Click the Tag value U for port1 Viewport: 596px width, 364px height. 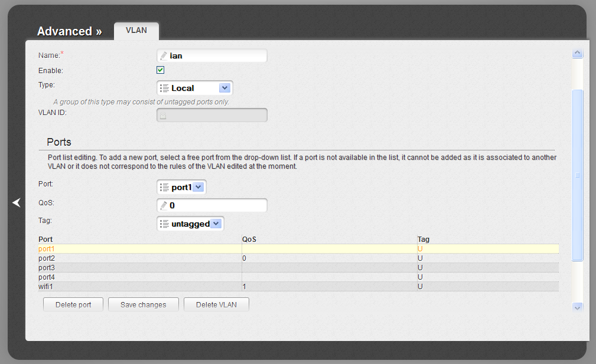point(420,249)
